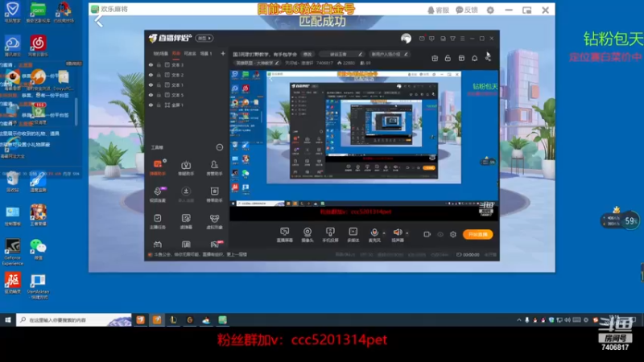Mute the 麦克风 microphone icon
This screenshot has width=644, height=362.
(374, 234)
